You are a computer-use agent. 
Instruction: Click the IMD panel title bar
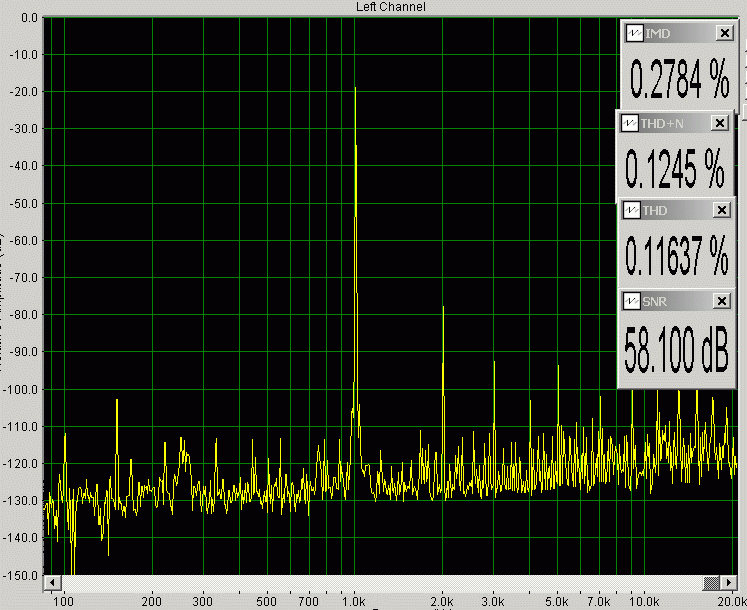[x=679, y=33]
